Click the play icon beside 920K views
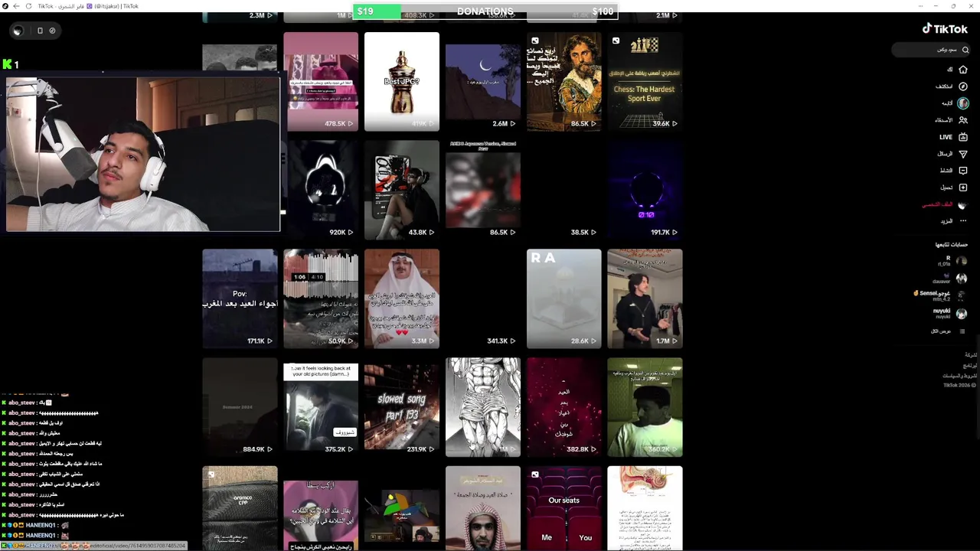 click(x=351, y=232)
